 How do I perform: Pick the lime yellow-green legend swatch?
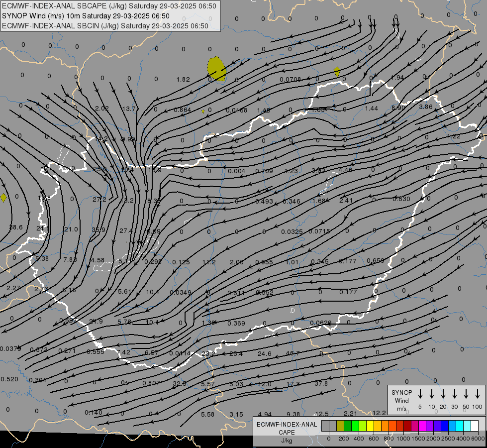click(x=363, y=426)
